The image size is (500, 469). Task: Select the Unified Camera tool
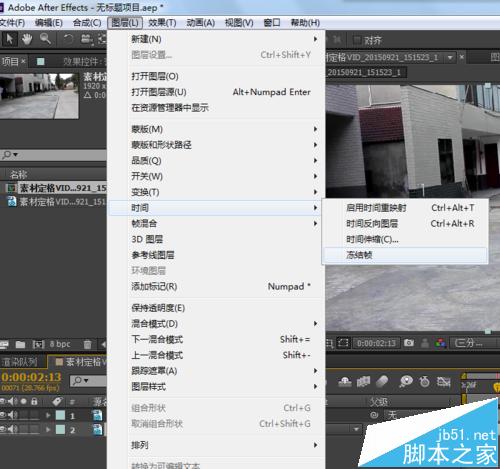(87, 40)
